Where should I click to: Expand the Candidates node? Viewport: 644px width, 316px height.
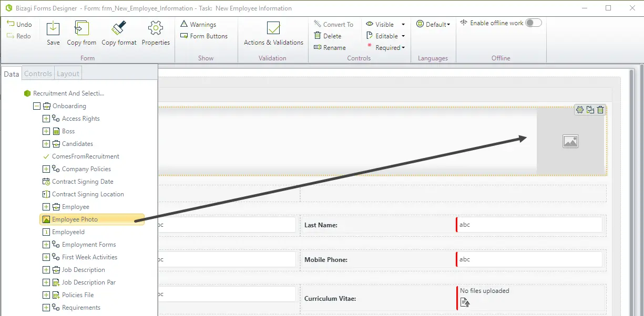click(x=46, y=144)
